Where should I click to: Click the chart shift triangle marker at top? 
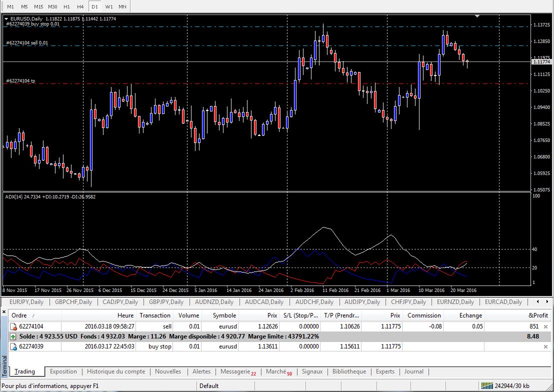477,16
